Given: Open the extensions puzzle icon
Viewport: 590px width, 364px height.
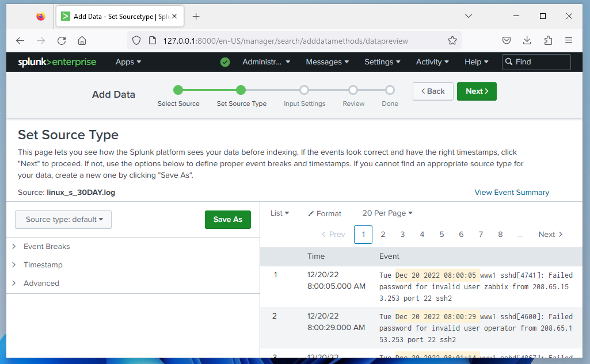Looking at the screenshot, I should 548,41.
